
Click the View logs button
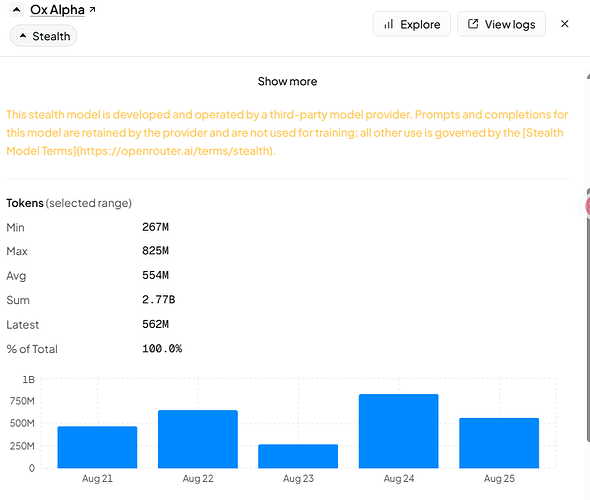(x=501, y=24)
